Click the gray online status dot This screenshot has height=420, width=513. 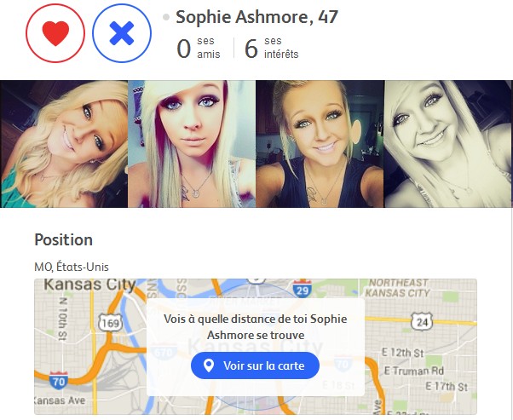166,17
